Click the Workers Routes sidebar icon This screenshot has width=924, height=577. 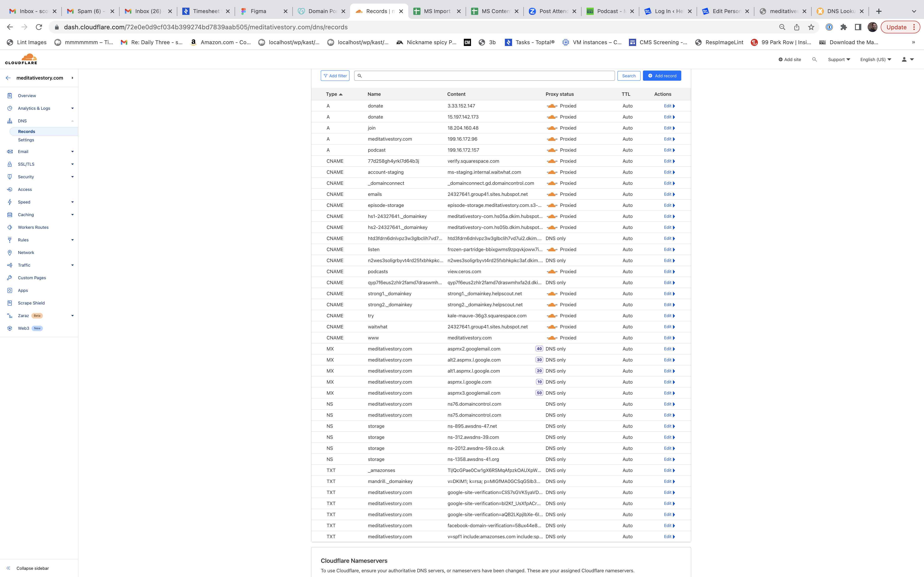pos(9,227)
